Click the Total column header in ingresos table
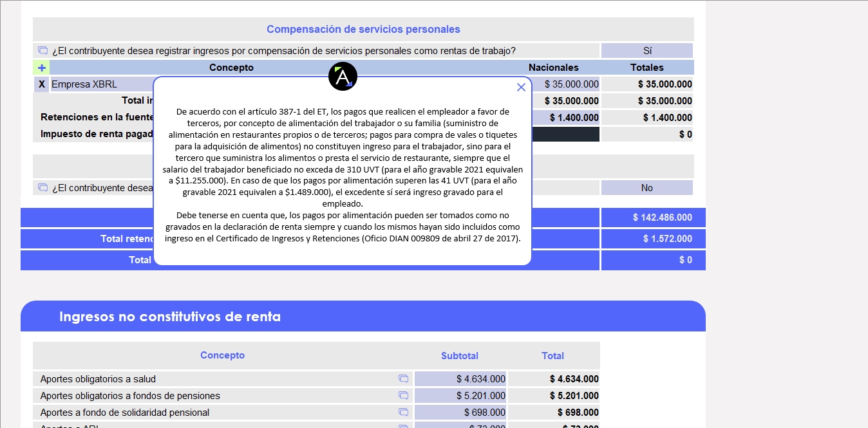This screenshot has height=428, width=868. [x=553, y=356]
